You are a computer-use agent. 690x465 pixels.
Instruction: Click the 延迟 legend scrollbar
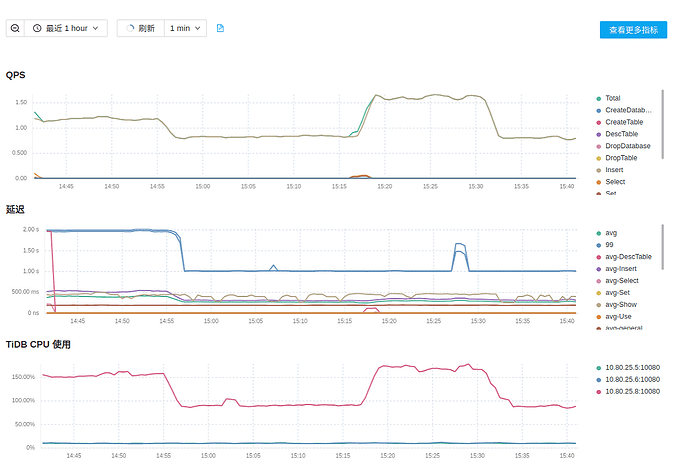coord(663,247)
